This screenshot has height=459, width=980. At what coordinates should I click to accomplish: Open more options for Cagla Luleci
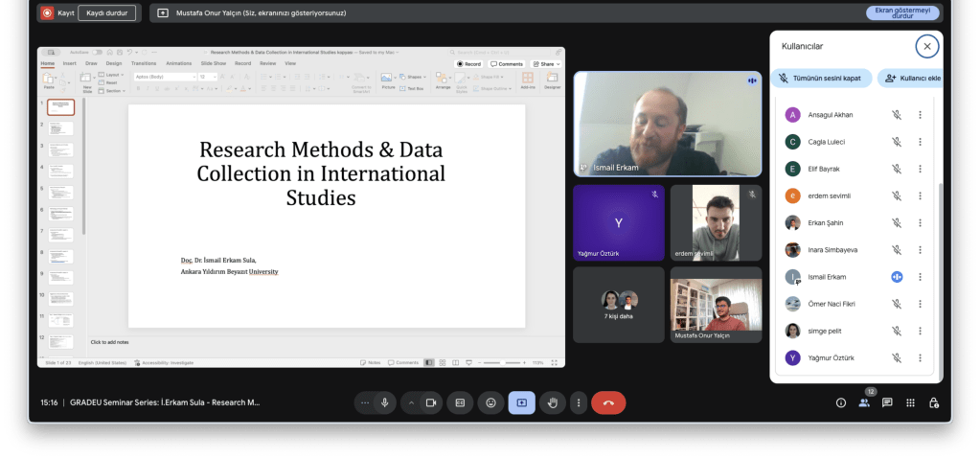tap(920, 142)
